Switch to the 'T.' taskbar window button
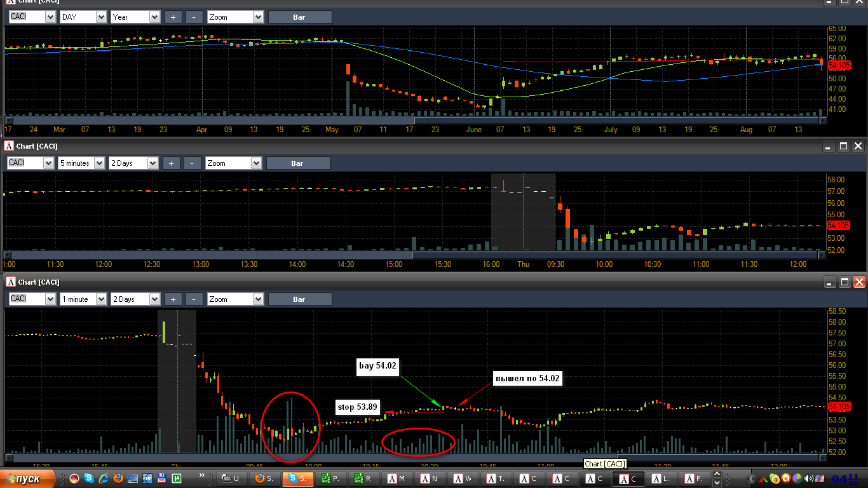868x488 pixels. (496, 478)
